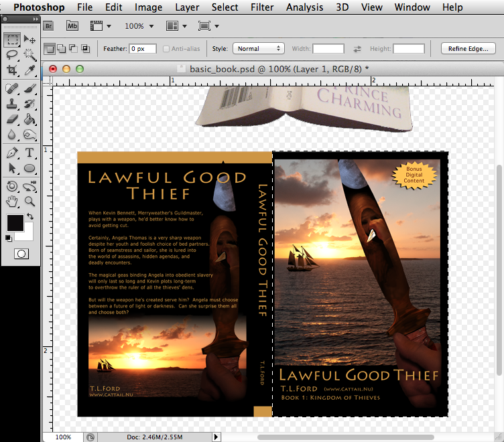The width and height of the screenshot is (504, 442).
Task: Enable the Anti-alias checkbox
Action: tap(166, 49)
